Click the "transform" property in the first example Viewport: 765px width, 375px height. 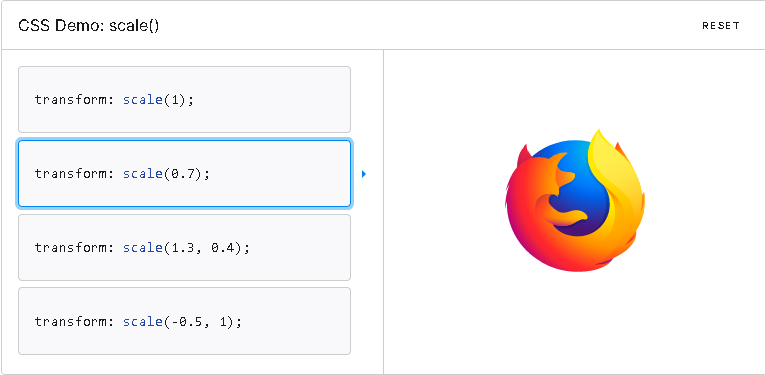[x=71, y=99]
